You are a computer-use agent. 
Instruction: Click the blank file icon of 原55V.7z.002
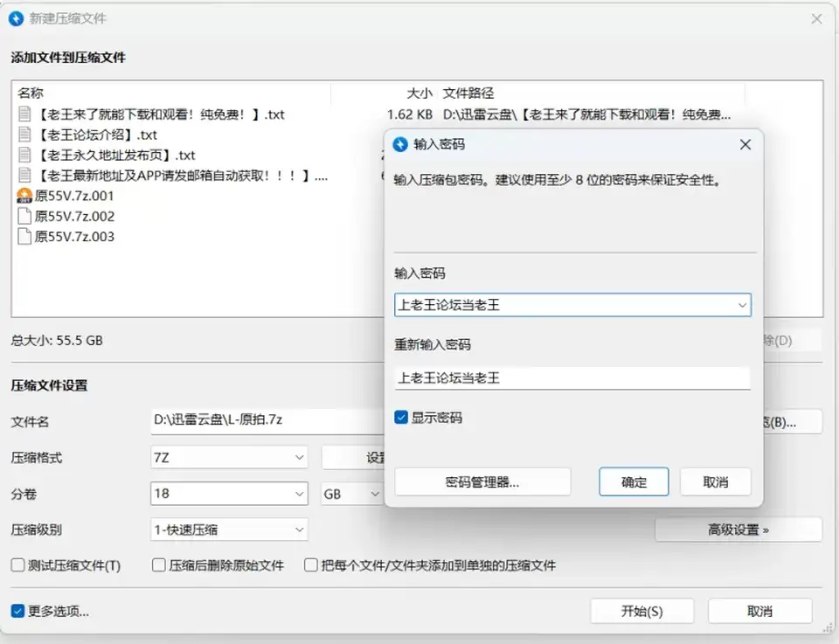(x=24, y=216)
